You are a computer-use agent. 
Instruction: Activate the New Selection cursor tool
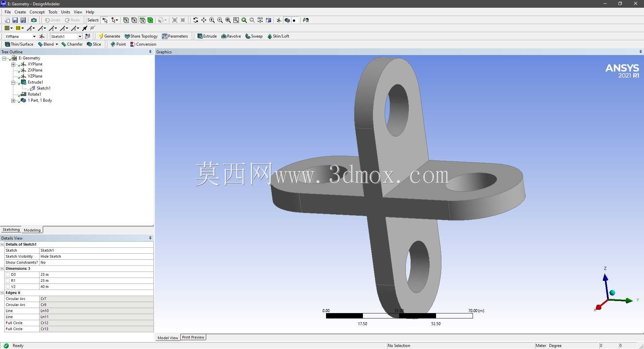click(105, 20)
